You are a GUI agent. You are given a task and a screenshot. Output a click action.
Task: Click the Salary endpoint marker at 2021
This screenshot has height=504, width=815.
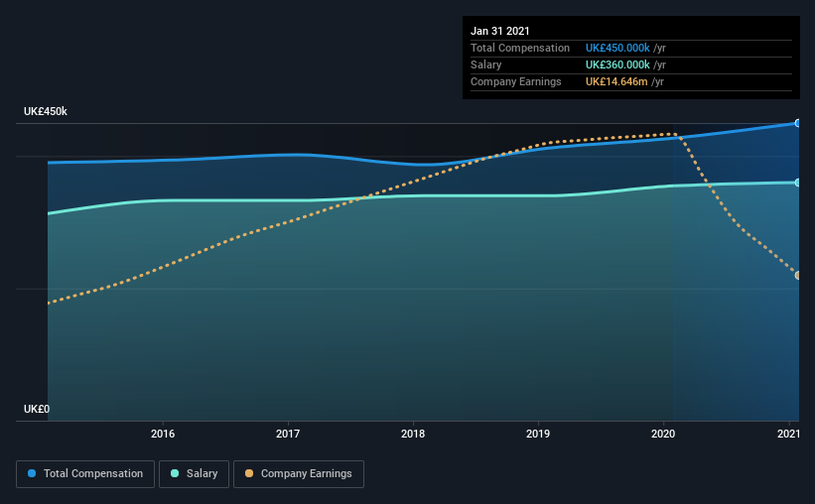point(797,183)
